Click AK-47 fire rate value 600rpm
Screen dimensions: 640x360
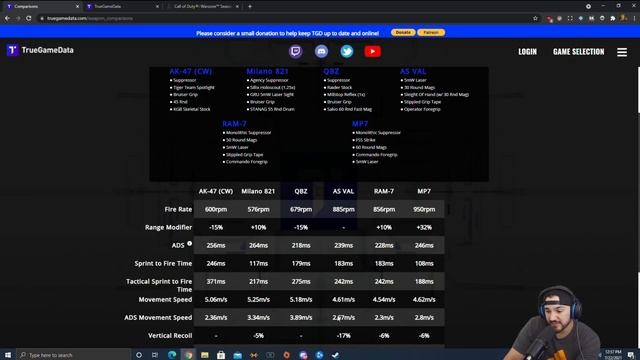(216, 209)
